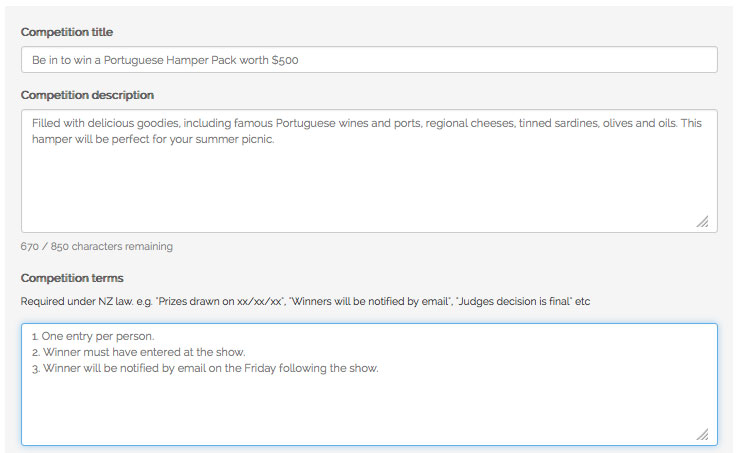The width and height of the screenshot is (739, 453).
Task: Place cursor on 'Winner will be notified' line
Action: click(x=205, y=368)
